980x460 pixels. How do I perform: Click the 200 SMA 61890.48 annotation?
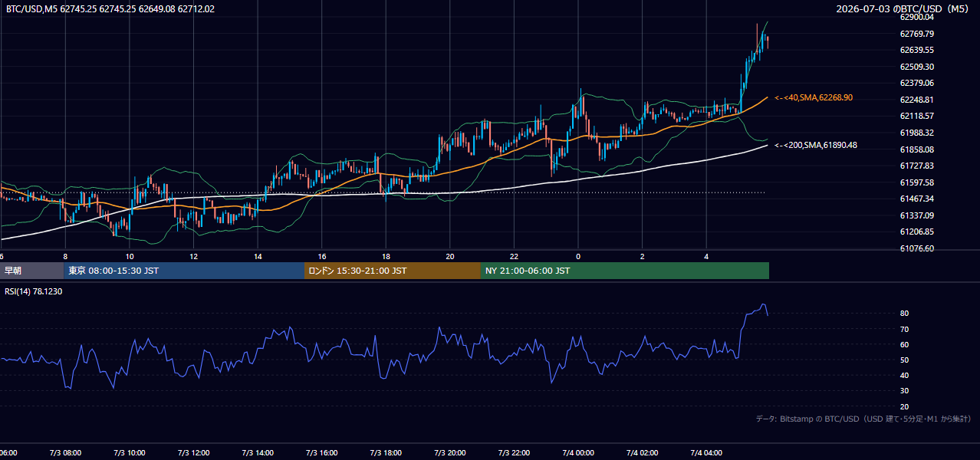click(816, 145)
